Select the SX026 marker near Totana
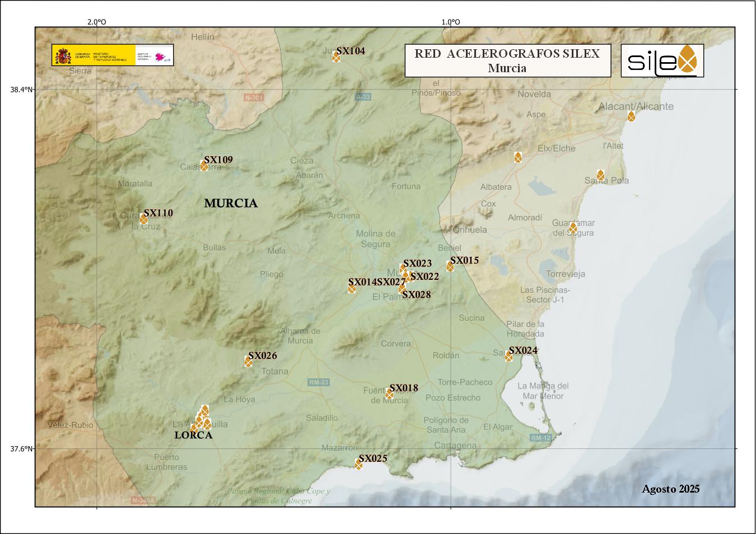 (248, 362)
